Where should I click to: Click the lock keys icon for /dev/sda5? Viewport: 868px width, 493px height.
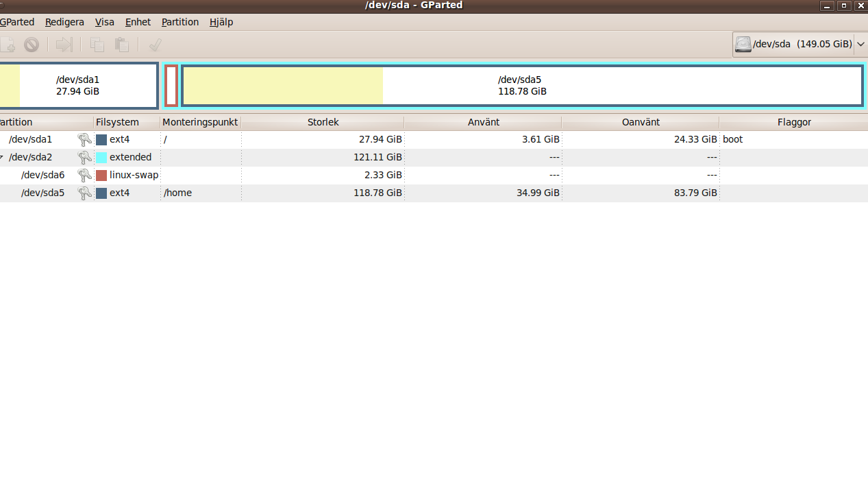[84, 193]
